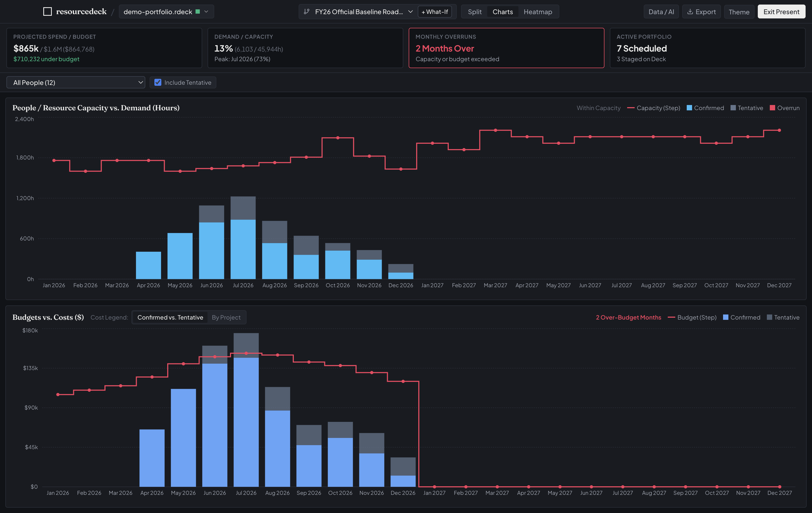Toggle Overrun legend swatch in capacity chart

coord(772,108)
